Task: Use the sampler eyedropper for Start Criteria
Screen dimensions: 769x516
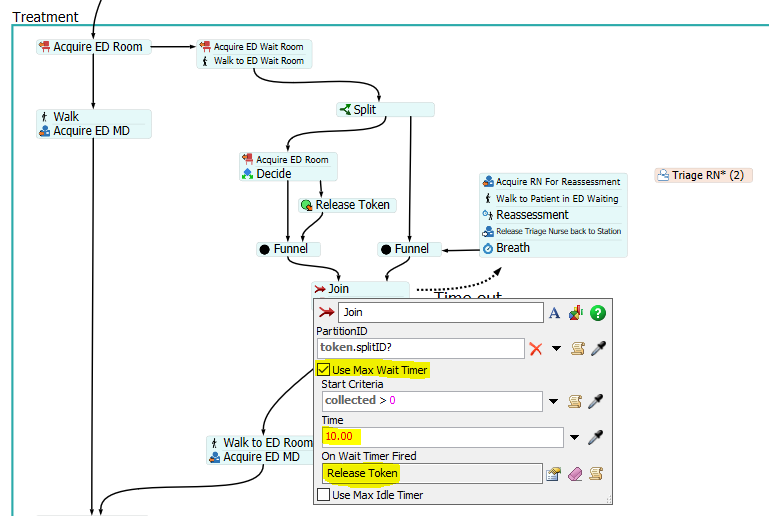Action: point(595,402)
